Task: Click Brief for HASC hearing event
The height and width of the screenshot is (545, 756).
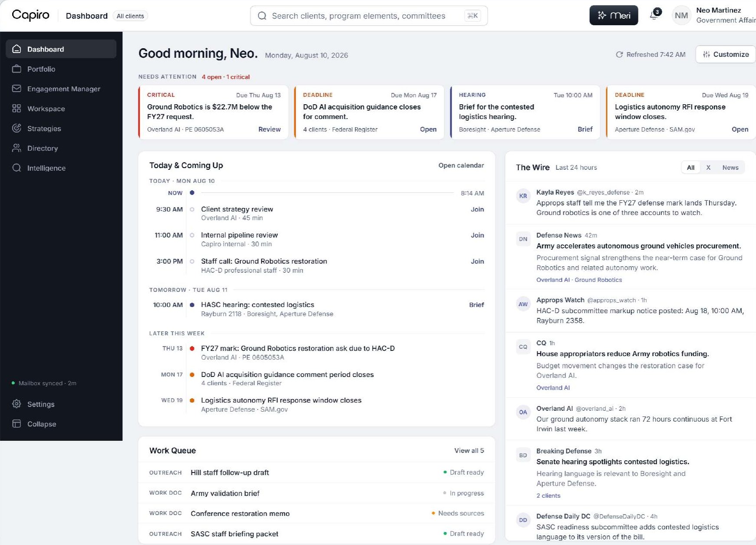Action: pyautogui.click(x=476, y=305)
